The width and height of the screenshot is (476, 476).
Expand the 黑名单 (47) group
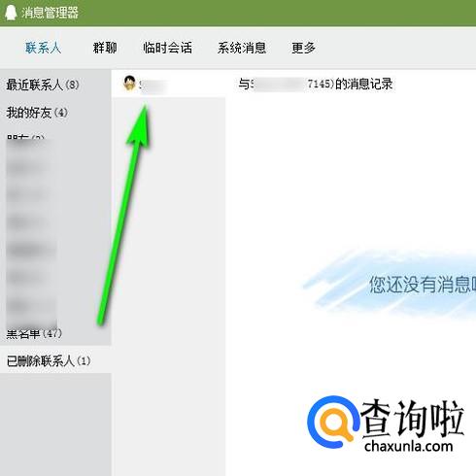coord(34,333)
